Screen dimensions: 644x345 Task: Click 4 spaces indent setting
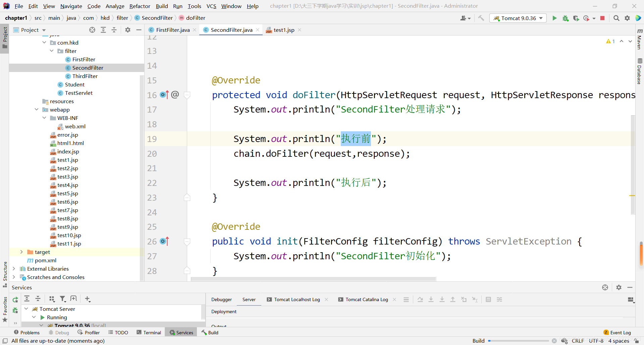point(619,341)
